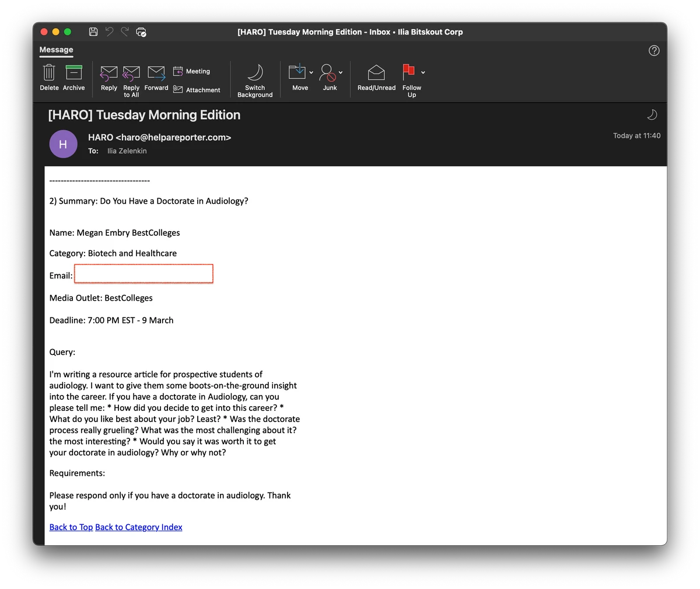The width and height of the screenshot is (700, 589).
Task: Toggle Switch Background moon button
Action: click(x=255, y=81)
